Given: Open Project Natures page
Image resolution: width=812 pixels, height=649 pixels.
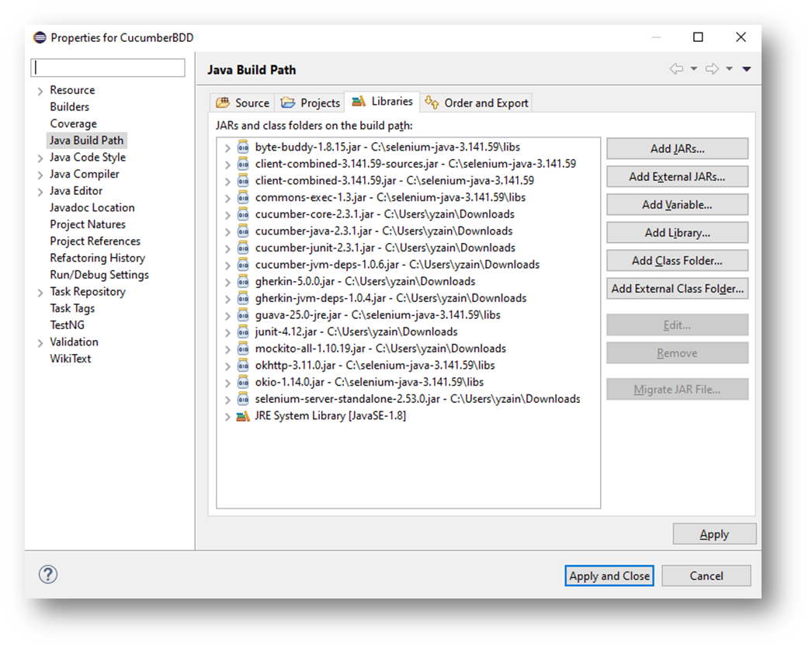Looking at the screenshot, I should pos(88,224).
